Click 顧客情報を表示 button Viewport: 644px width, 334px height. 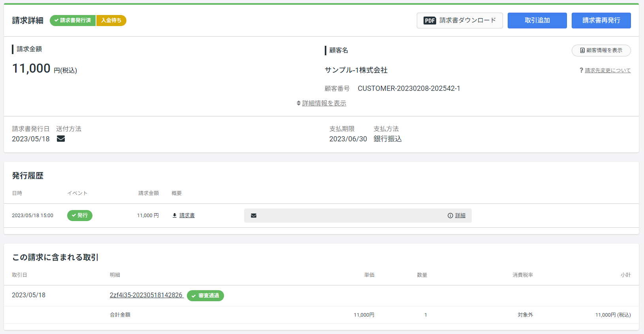click(x=601, y=51)
